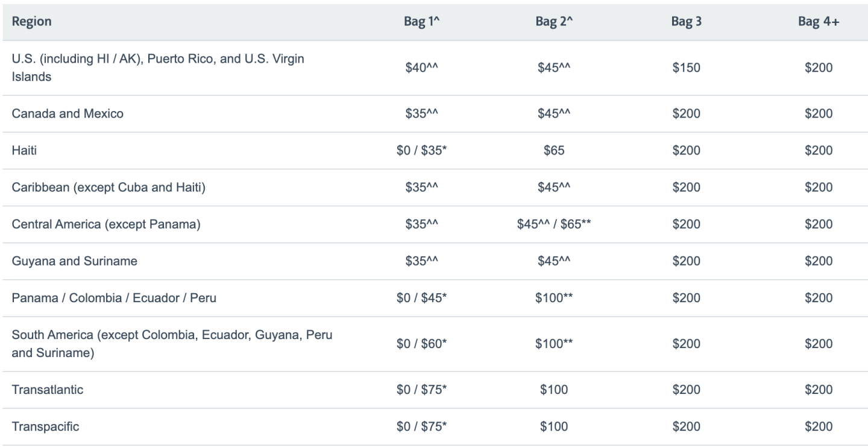Select the Central America (except Panama) label
This screenshot has width=868, height=447.
[106, 224]
